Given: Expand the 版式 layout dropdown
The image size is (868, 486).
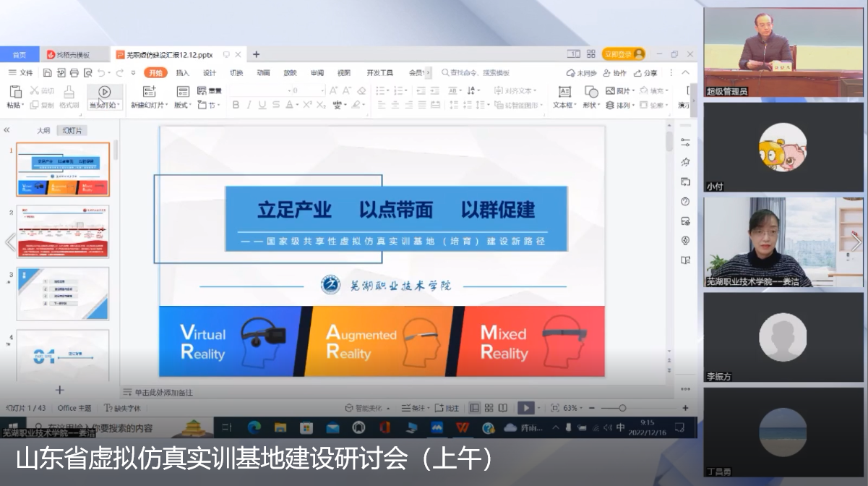Looking at the screenshot, I should (183, 105).
